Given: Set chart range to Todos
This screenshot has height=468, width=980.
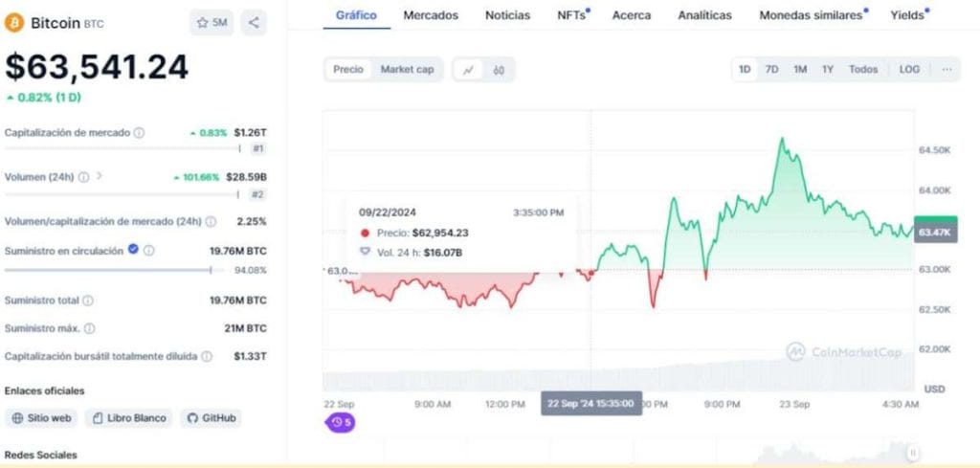Looking at the screenshot, I should 863,69.
